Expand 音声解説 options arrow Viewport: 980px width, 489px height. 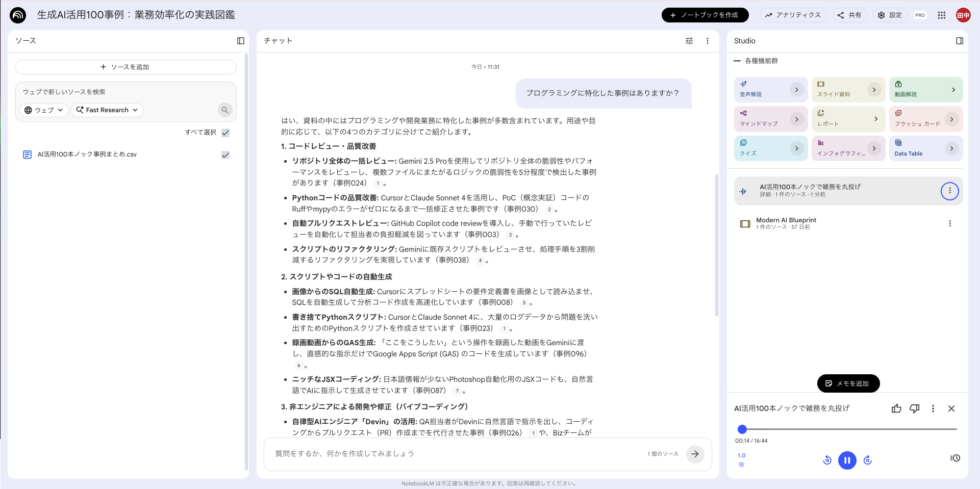(x=797, y=90)
